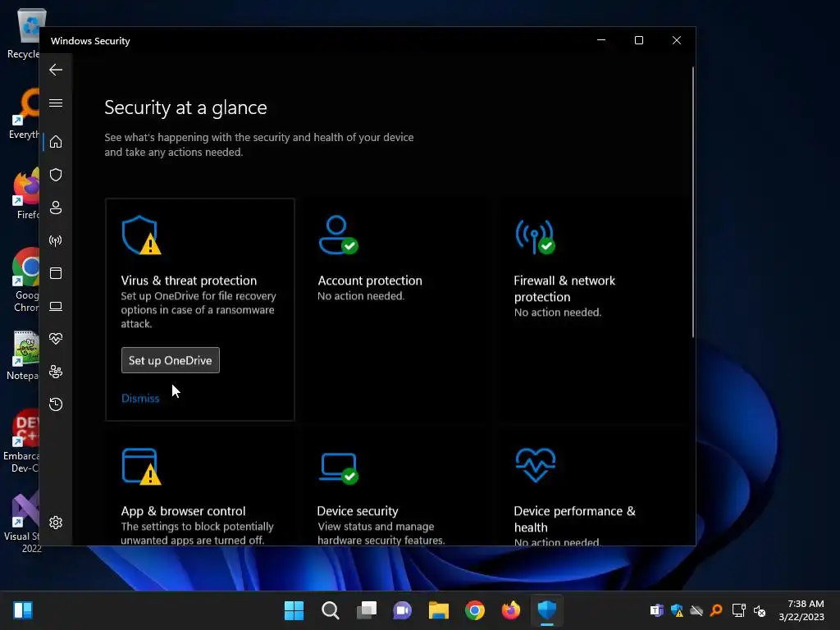Open Device performance heart icon in sidebar
Image resolution: width=840 pixels, height=630 pixels.
56,339
